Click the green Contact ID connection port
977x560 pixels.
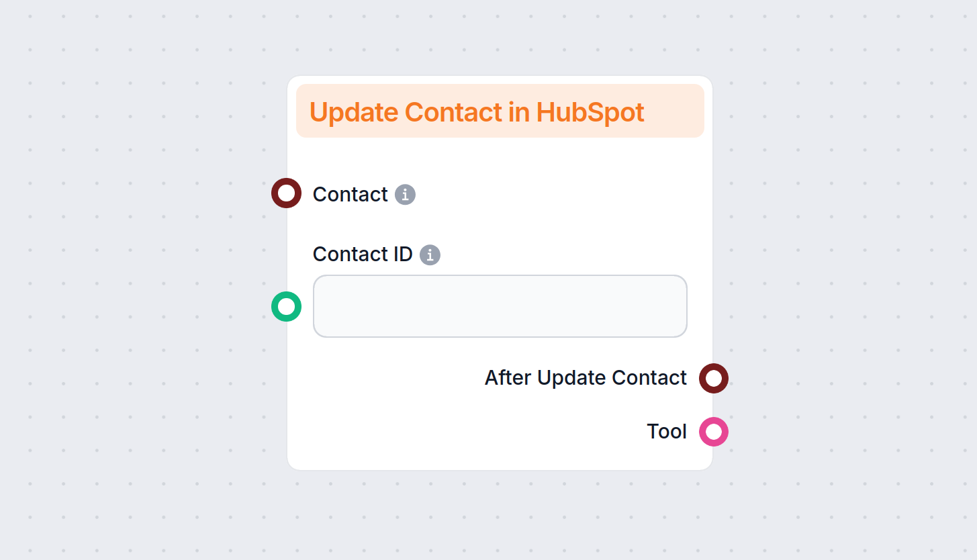pyautogui.click(x=286, y=306)
